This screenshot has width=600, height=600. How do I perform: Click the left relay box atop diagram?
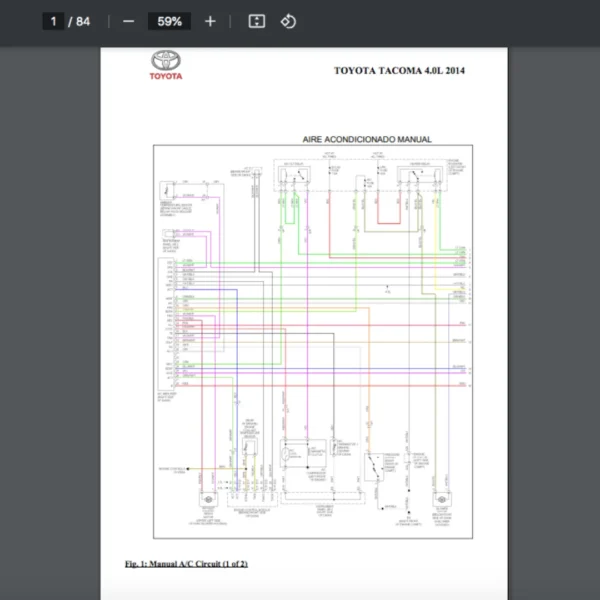tap(293, 176)
